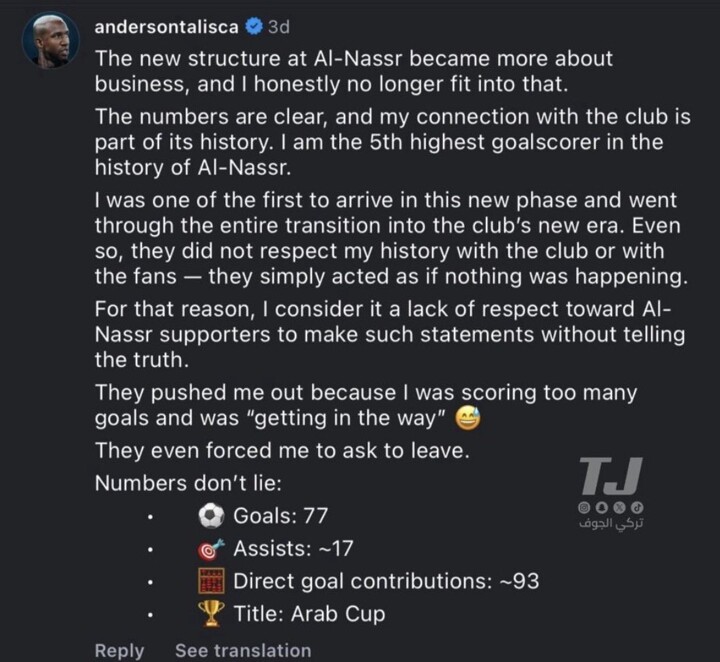Click the X icon in TJ watermark
The height and width of the screenshot is (662, 720).
click(x=620, y=509)
